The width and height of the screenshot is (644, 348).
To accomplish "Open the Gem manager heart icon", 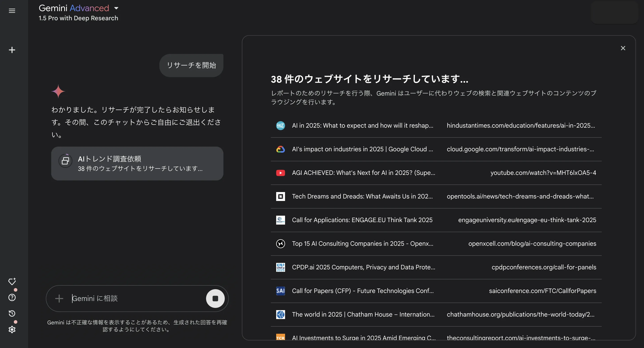I will pyautogui.click(x=12, y=281).
